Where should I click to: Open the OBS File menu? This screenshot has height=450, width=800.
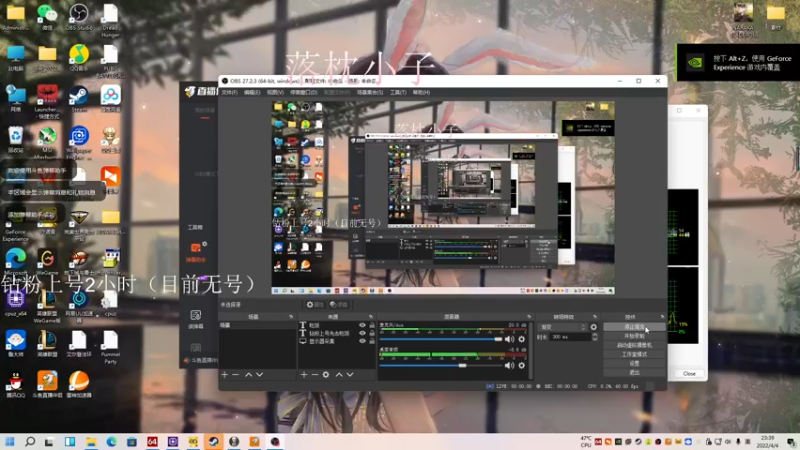click(230, 92)
